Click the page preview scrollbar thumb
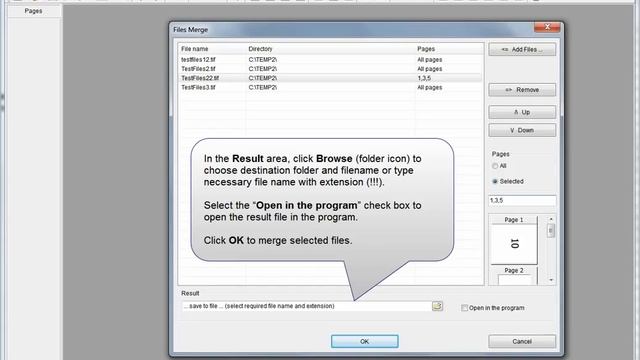This screenshot has height=360, width=640. pyautogui.click(x=551, y=231)
